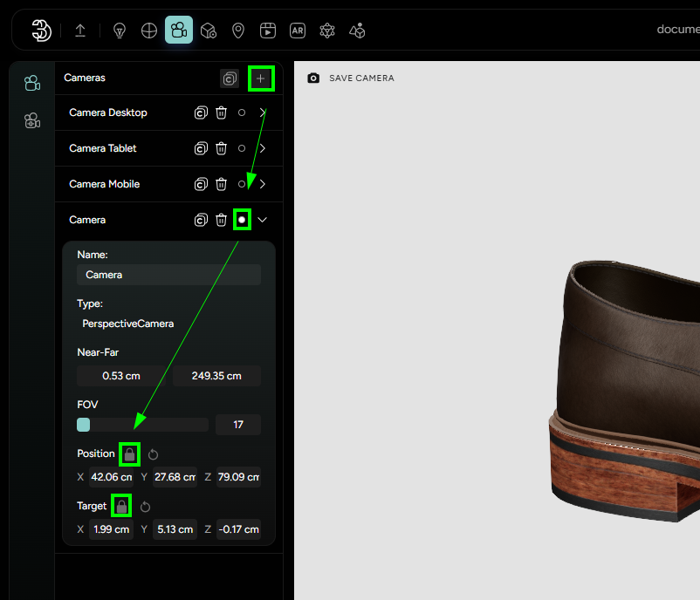
Task: Delete the Camera Desktop entry
Action: [x=222, y=112]
